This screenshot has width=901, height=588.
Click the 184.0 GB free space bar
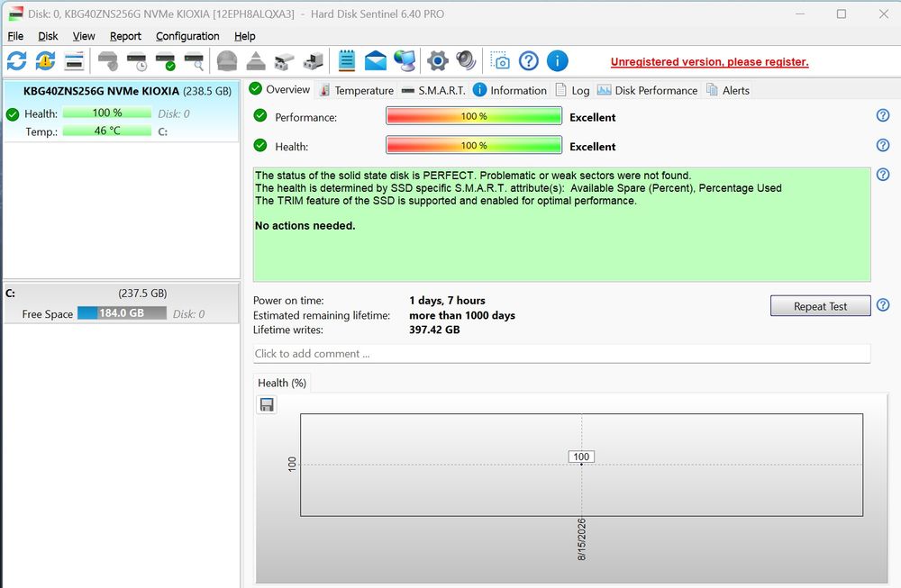[x=122, y=313]
